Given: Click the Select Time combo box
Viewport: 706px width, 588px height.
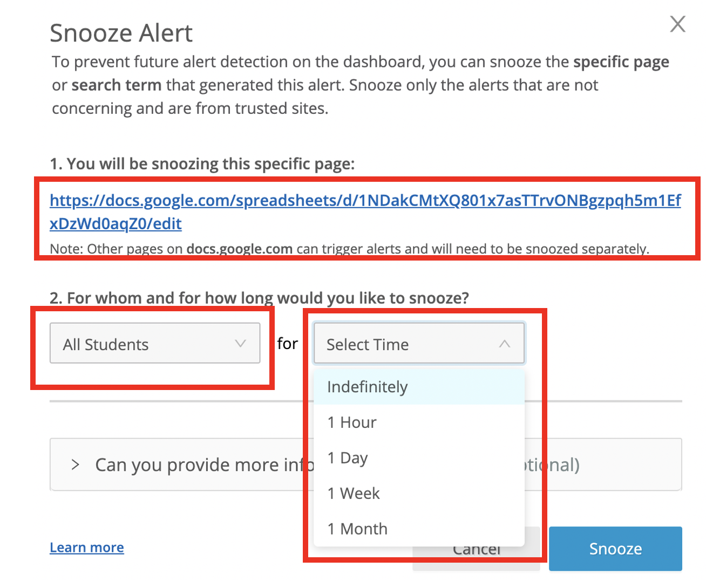Looking at the screenshot, I should (x=418, y=344).
